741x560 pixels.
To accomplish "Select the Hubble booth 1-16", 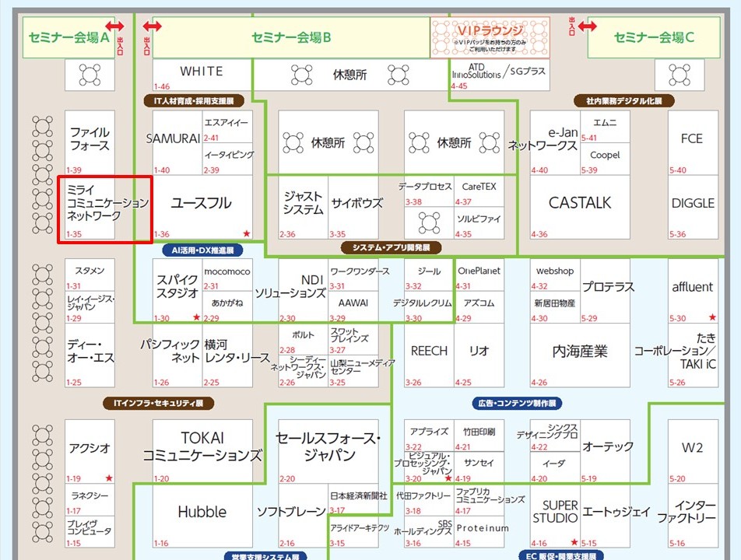I will click(202, 516).
